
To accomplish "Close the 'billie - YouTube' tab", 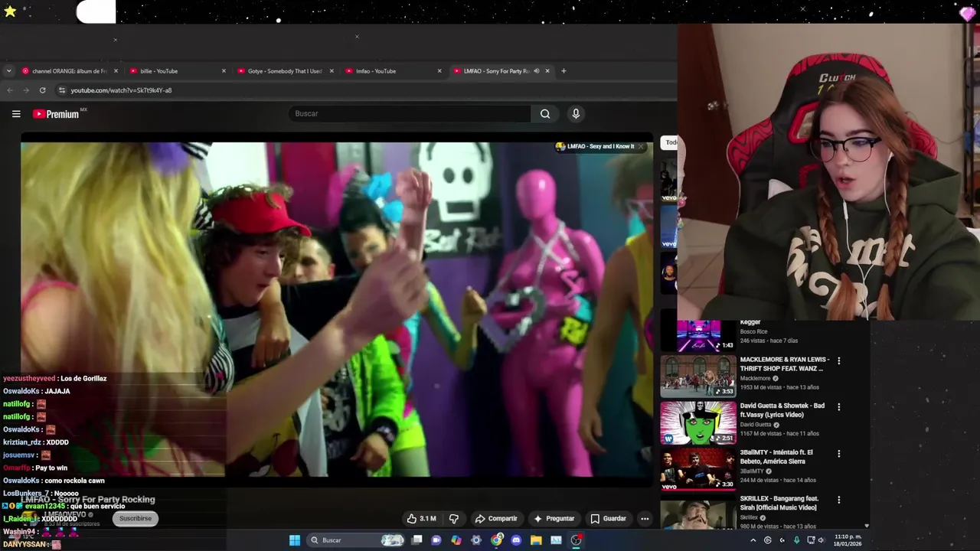I will click(224, 71).
